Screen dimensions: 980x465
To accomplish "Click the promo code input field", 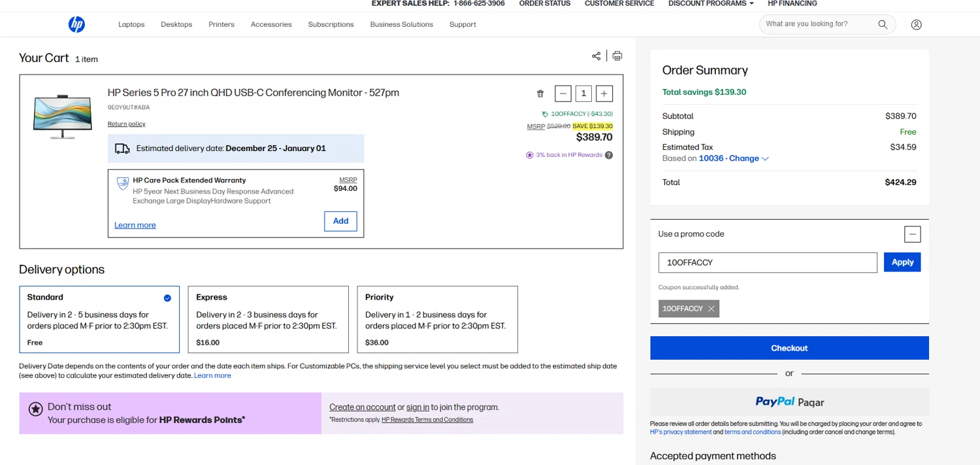I will (768, 262).
